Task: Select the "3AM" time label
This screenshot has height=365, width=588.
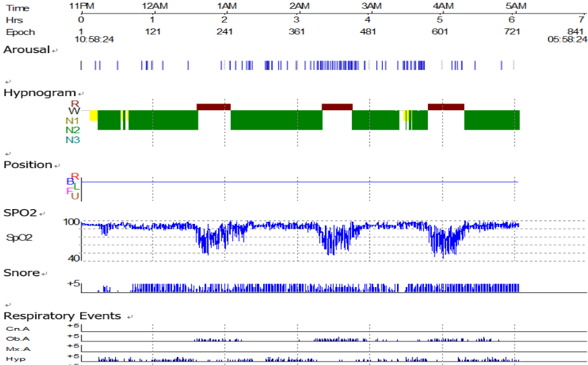Action: (x=371, y=6)
